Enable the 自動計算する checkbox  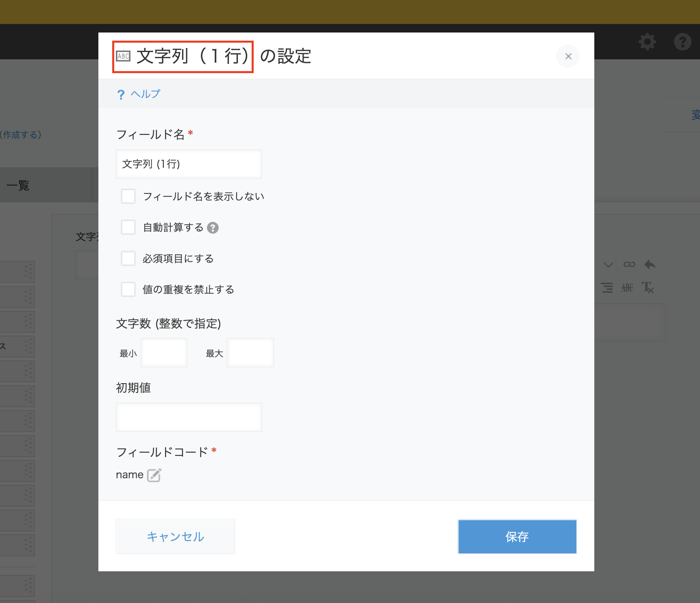coord(128,227)
